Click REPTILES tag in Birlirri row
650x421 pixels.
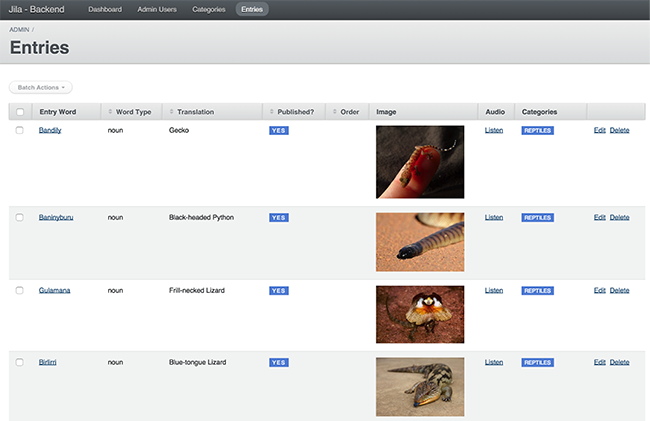(537, 362)
